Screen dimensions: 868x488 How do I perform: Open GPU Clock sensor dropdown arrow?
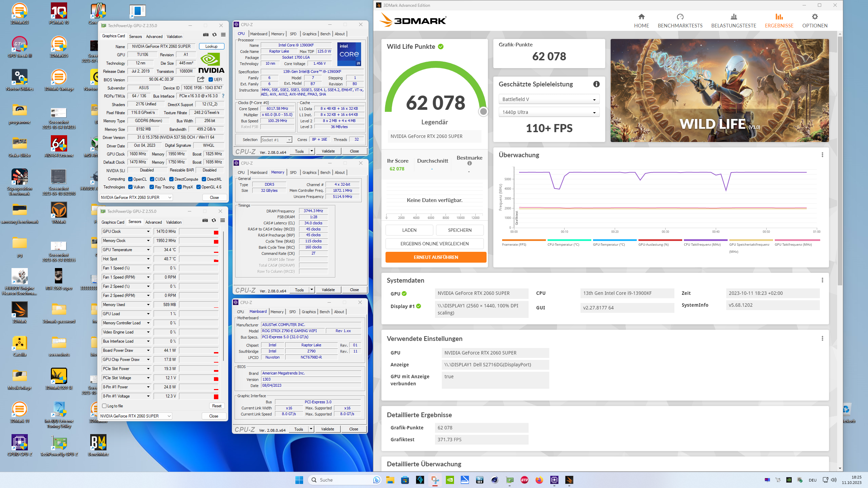click(148, 231)
